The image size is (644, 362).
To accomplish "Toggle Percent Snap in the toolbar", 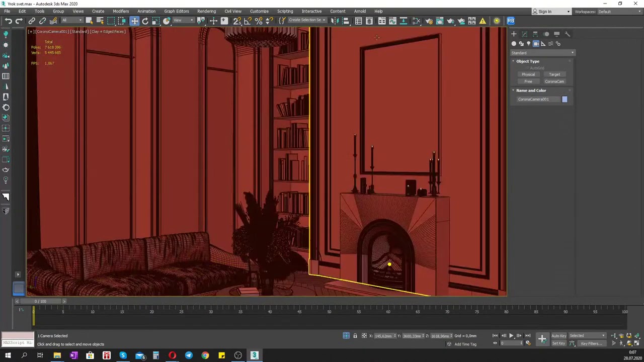I will [x=259, y=21].
